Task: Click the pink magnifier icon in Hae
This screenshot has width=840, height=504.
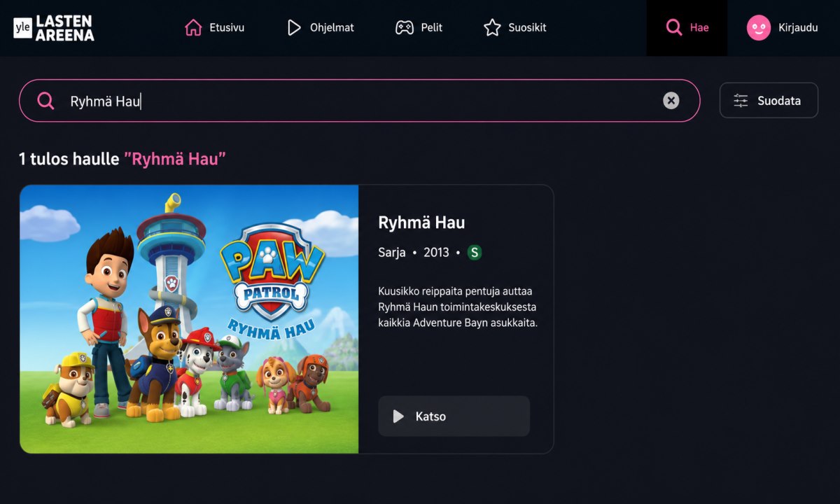Action: 674,28
